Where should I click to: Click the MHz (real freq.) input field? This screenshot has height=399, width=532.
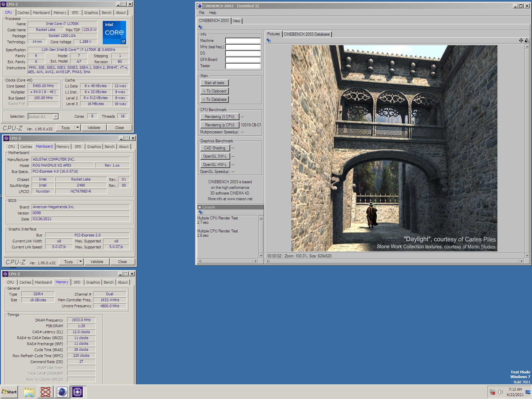pos(243,47)
